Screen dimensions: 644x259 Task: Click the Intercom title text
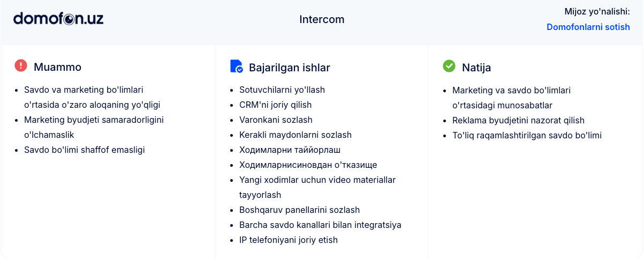pos(322,19)
